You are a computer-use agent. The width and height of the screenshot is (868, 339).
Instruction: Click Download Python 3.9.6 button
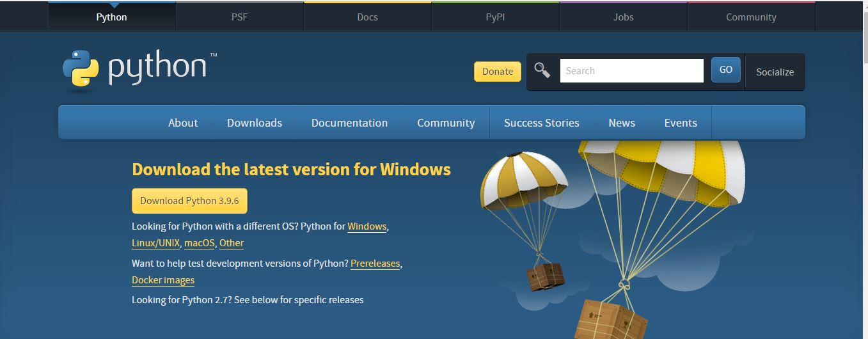point(189,201)
